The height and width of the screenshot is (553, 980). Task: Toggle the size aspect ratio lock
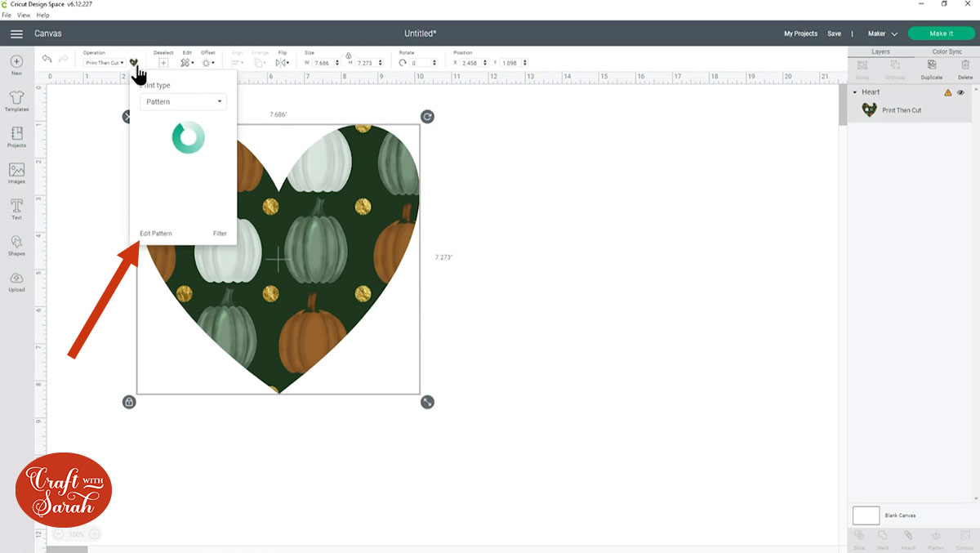[349, 54]
